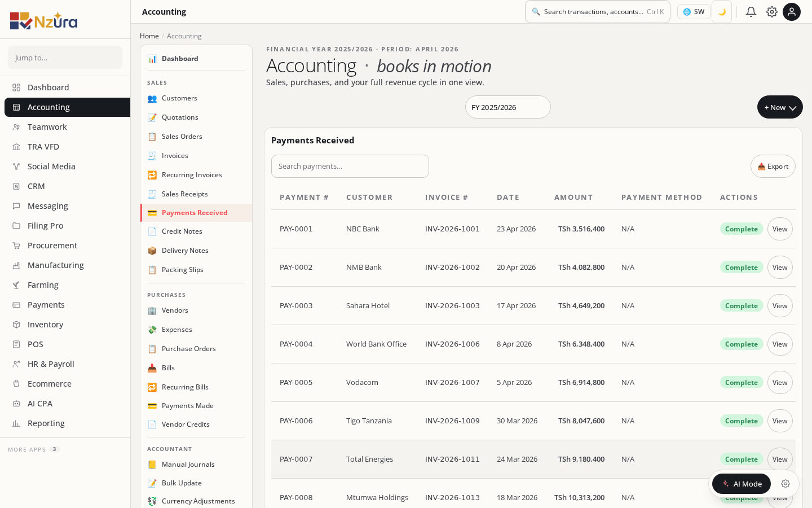Enable AI Mode button
812x508 pixels.
click(x=742, y=484)
